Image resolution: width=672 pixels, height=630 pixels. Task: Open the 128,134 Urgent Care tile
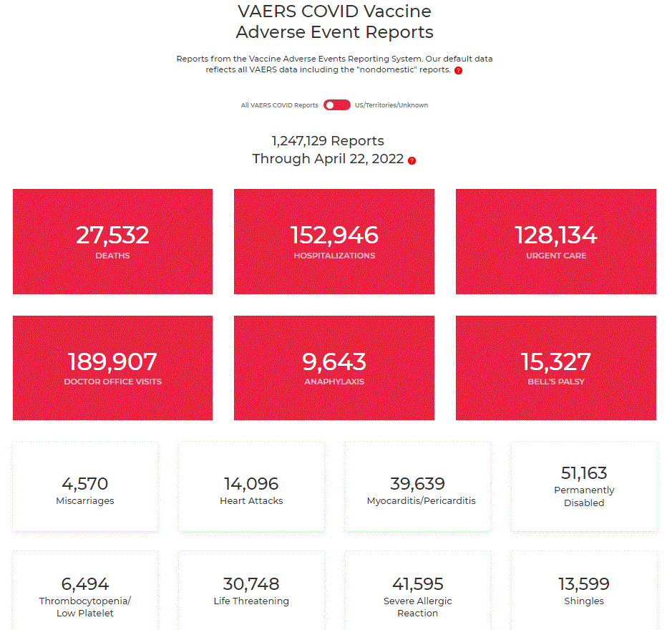click(x=556, y=241)
